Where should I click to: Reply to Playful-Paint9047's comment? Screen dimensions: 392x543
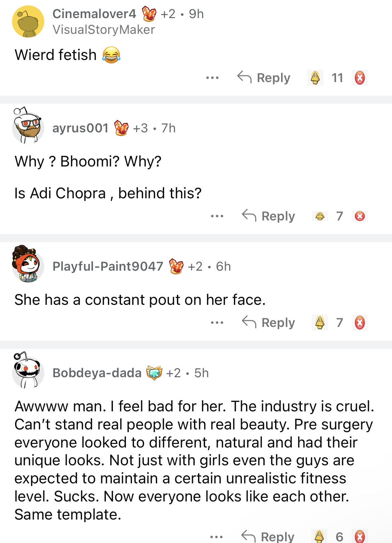click(269, 323)
